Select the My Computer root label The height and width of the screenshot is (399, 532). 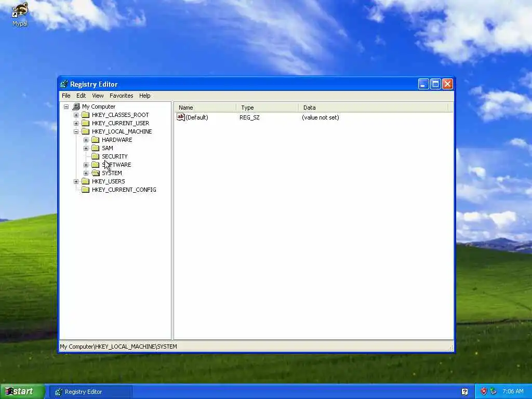click(x=98, y=107)
